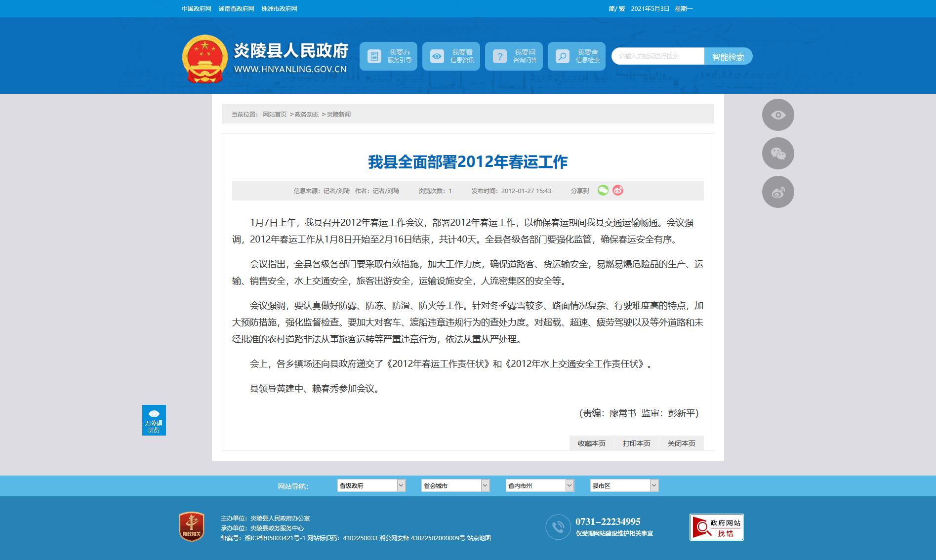This screenshot has width=936, height=560.
Task: Open the 湖南省政府网 top link
Action: (236, 9)
